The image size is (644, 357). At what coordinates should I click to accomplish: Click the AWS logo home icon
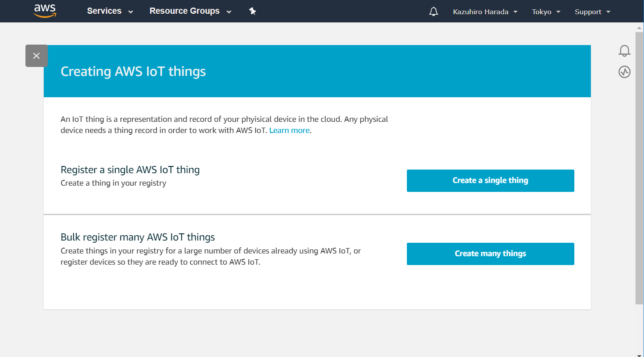tap(45, 11)
